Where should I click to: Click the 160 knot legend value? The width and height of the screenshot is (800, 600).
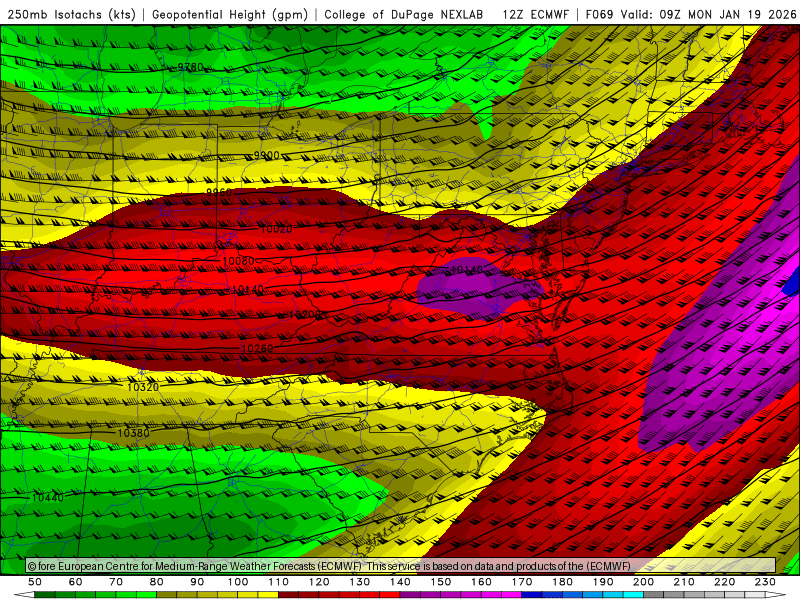click(x=481, y=582)
